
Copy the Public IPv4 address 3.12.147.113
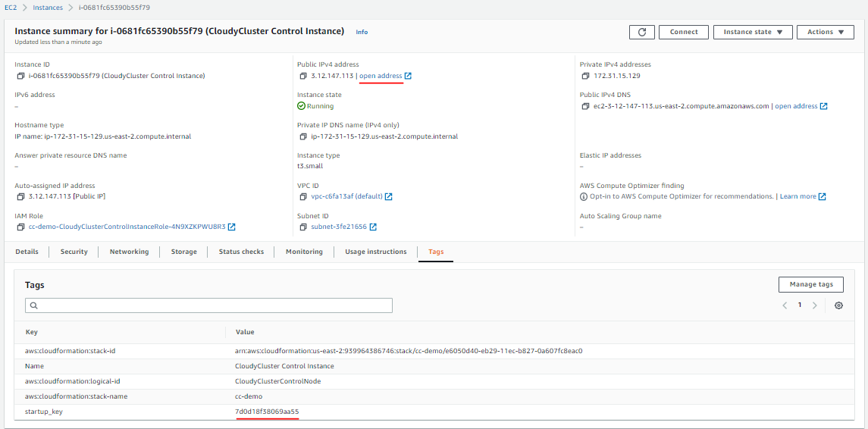pyautogui.click(x=302, y=76)
